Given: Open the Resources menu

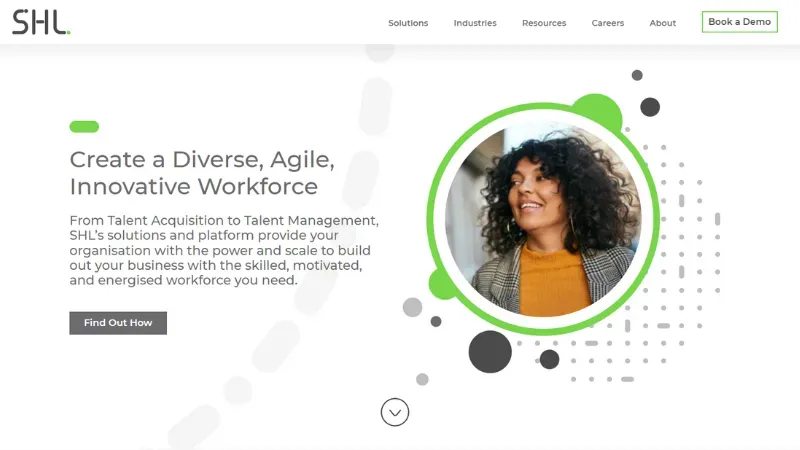Looking at the screenshot, I should pos(544,23).
